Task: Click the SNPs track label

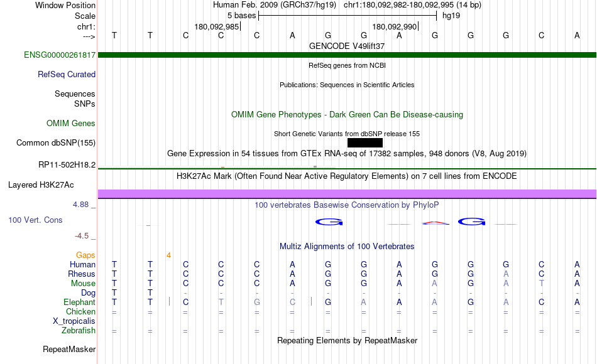Action: [85, 104]
